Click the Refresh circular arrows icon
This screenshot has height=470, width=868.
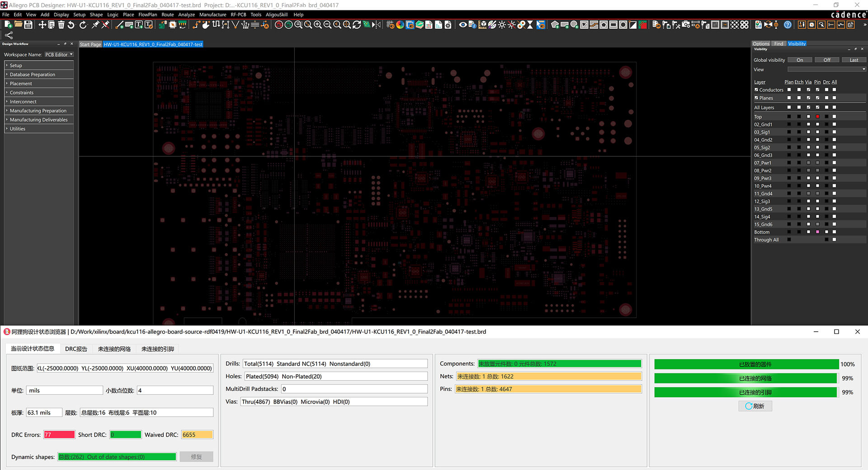356,24
